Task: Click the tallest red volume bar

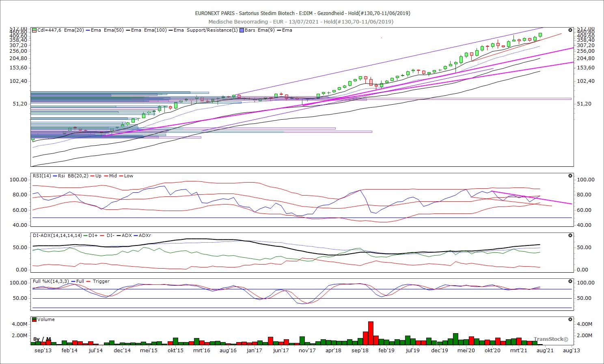Action: click(371, 333)
